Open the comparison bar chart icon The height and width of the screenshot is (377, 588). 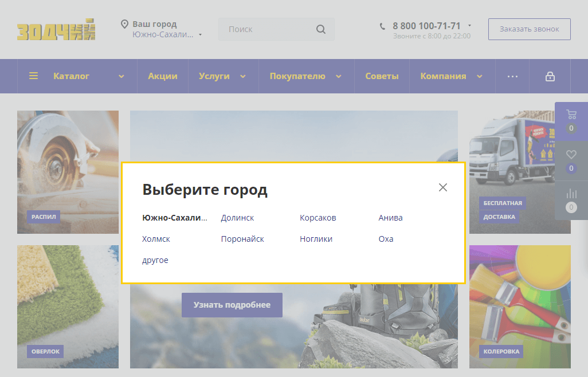[571, 194]
